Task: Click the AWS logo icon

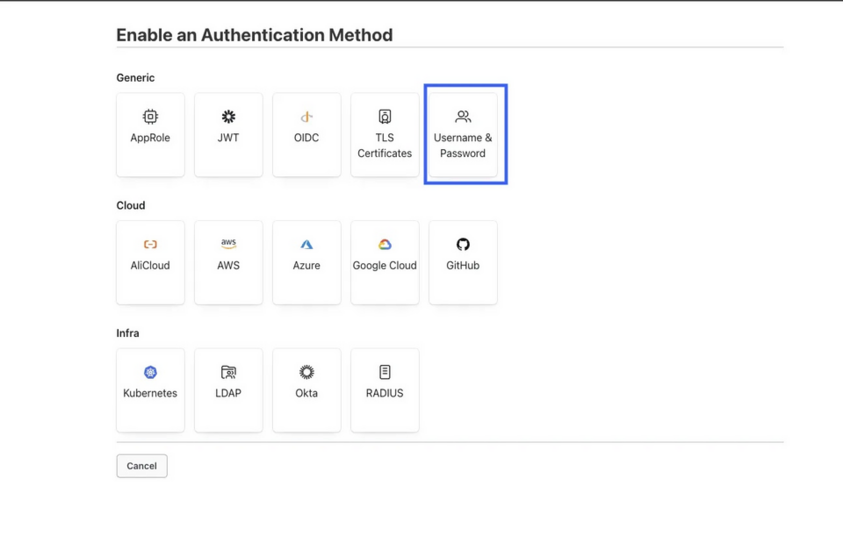Action: click(x=228, y=244)
